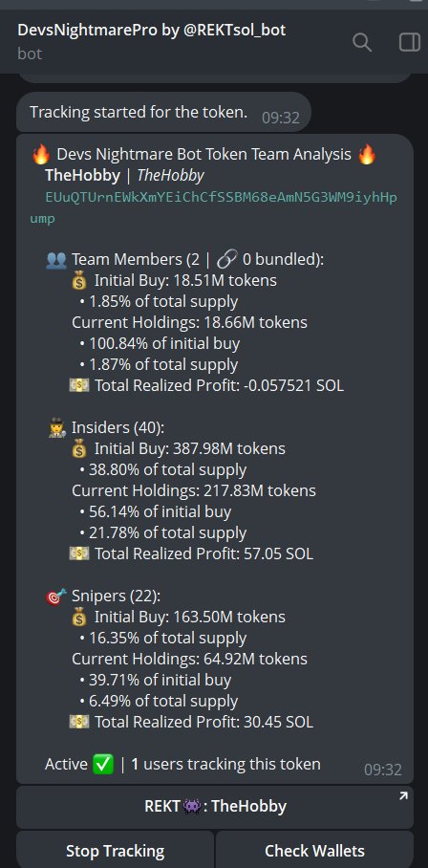The height and width of the screenshot is (868, 428).
Task: Open DevsNightmarePro bot profile from header title
Action: tap(152, 30)
